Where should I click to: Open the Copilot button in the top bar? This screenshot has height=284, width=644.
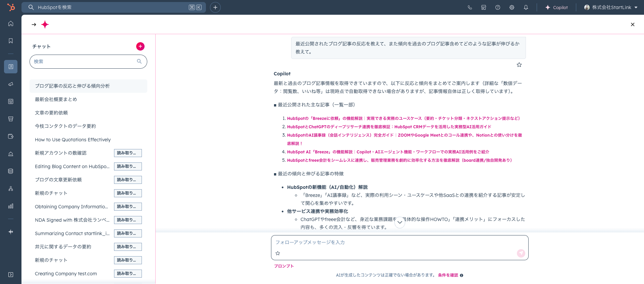(556, 7)
